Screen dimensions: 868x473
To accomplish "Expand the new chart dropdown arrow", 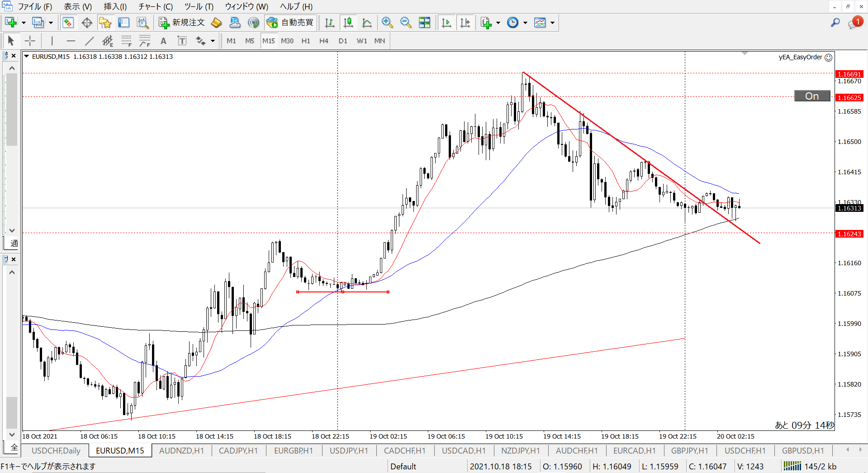I will click(x=24, y=23).
